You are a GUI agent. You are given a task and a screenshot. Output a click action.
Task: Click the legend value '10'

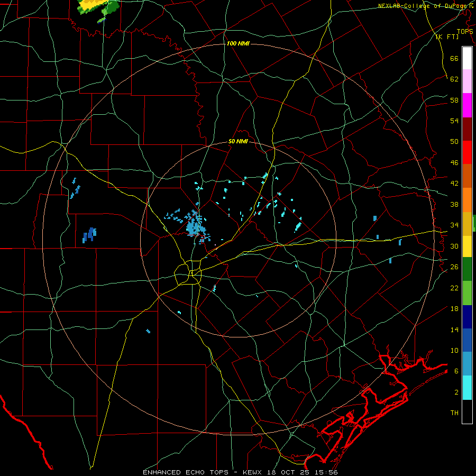click(454, 350)
